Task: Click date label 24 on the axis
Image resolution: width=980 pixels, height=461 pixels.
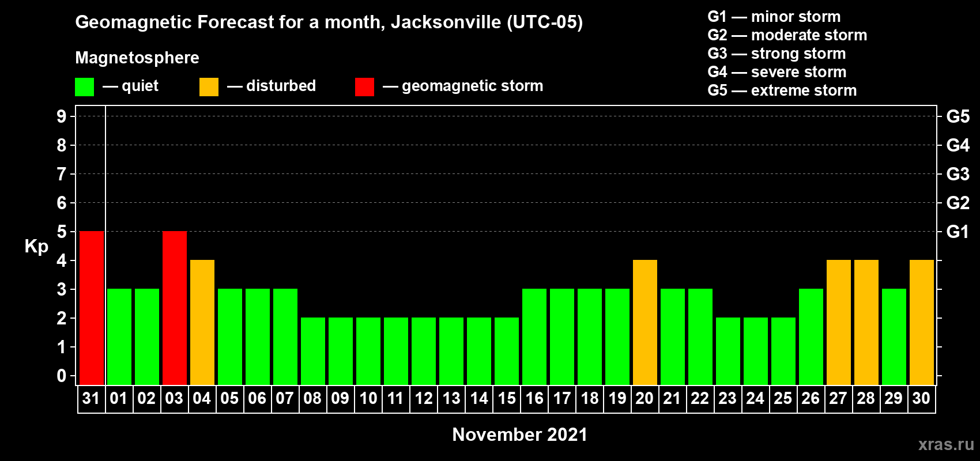Action: click(x=755, y=398)
